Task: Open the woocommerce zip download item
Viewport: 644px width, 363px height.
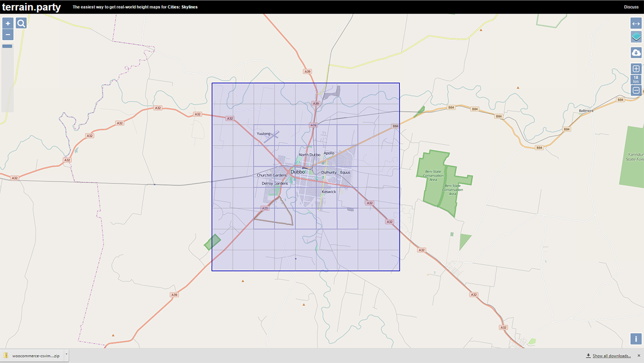Action: tap(32, 355)
